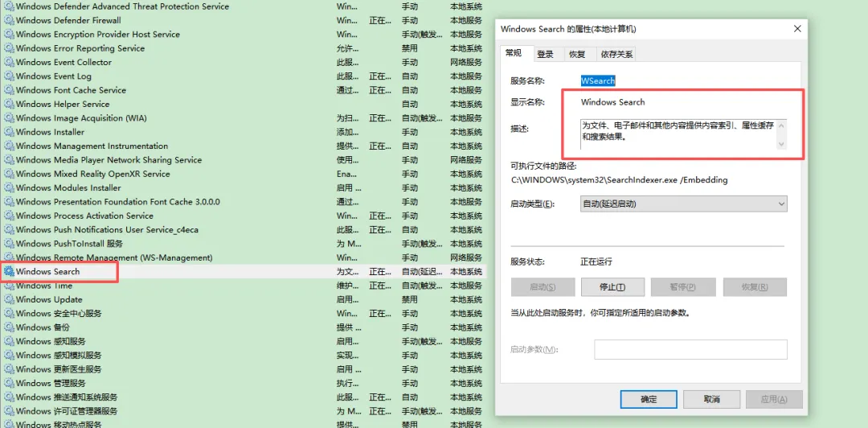This screenshot has width=868, height=428.
Task: Click the highlighted WSearch service name
Action: [598, 81]
